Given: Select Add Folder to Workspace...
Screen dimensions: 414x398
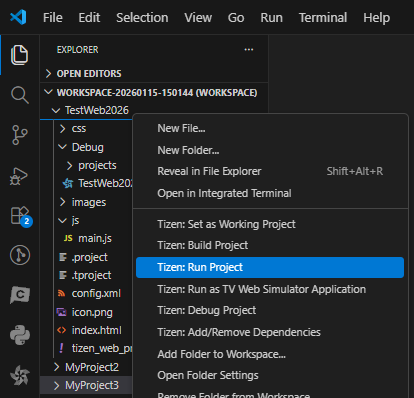Looking at the screenshot, I should point(270,354).
